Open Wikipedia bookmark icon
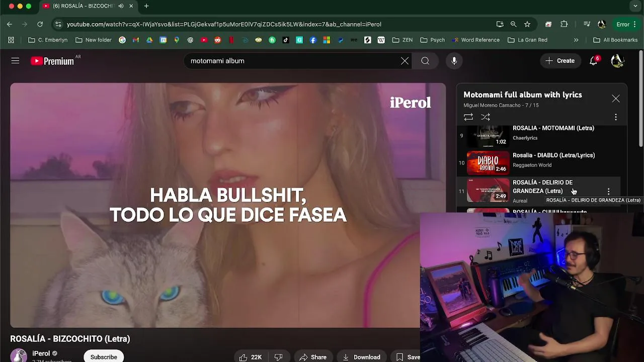 (x=381, y=40)
